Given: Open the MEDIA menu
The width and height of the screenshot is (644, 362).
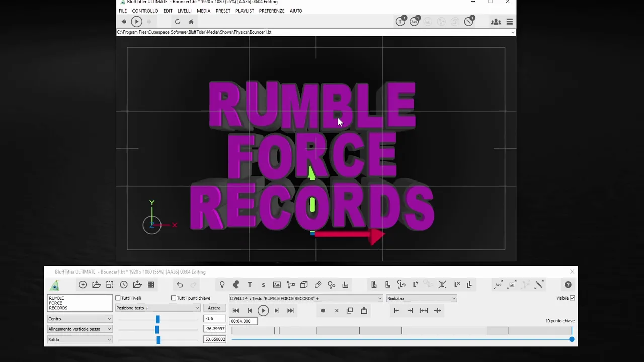Looking at the screenshot, I should pyautogui.click(x=204, y=11).
